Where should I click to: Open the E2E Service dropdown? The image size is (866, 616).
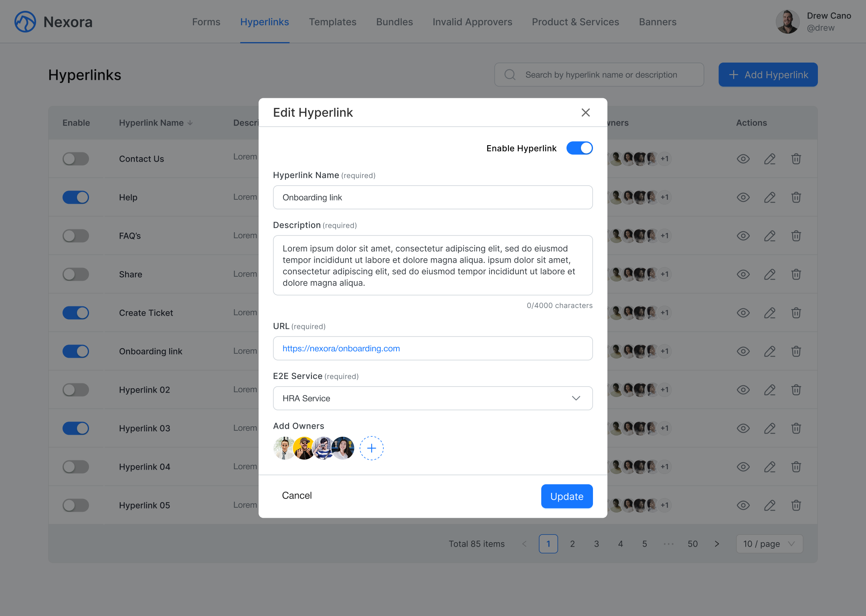tap(433, 398)
